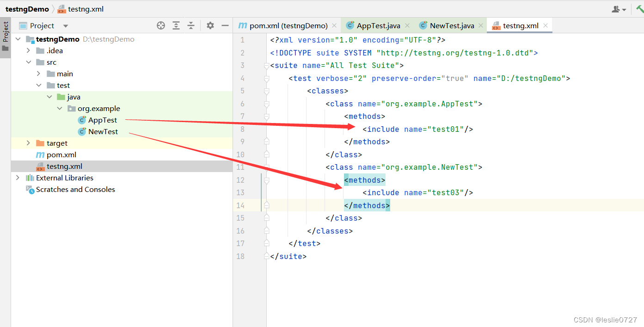Click line number 8 in the gutter
Viewport: 644px width, 327px height.
(242, 129)
